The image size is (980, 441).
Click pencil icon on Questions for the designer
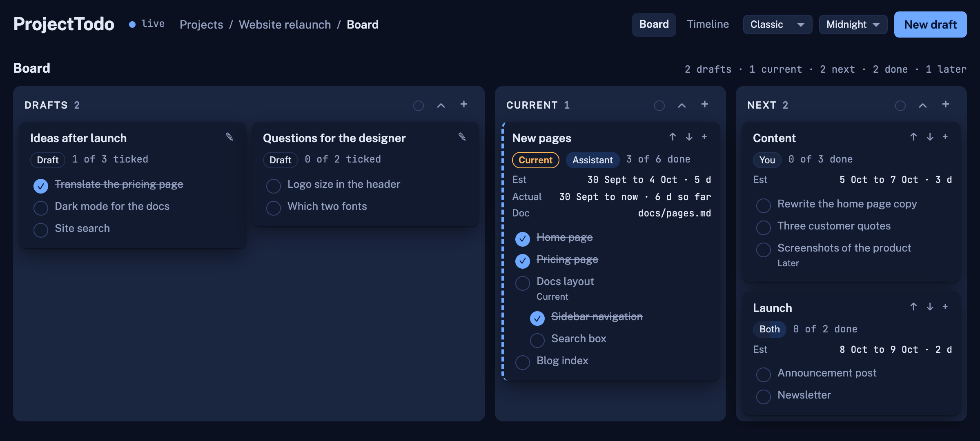point(462,137)
